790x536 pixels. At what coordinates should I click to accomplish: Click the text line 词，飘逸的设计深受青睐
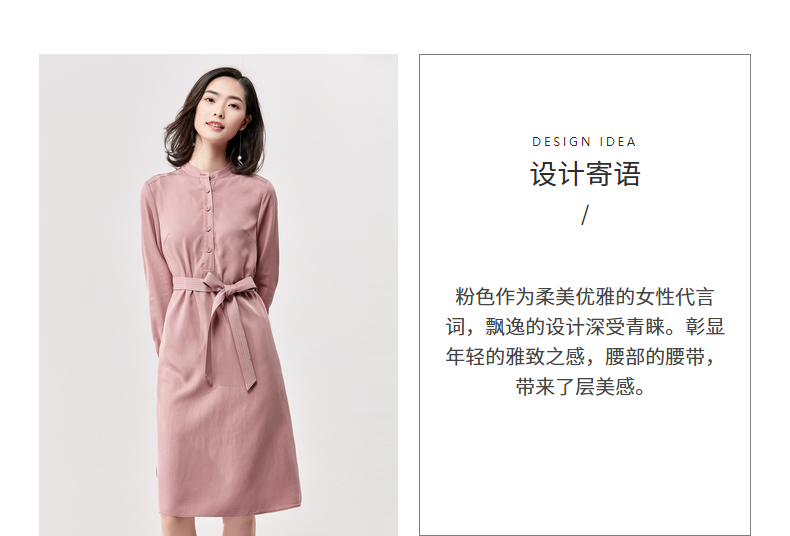(x=585, y=327)
